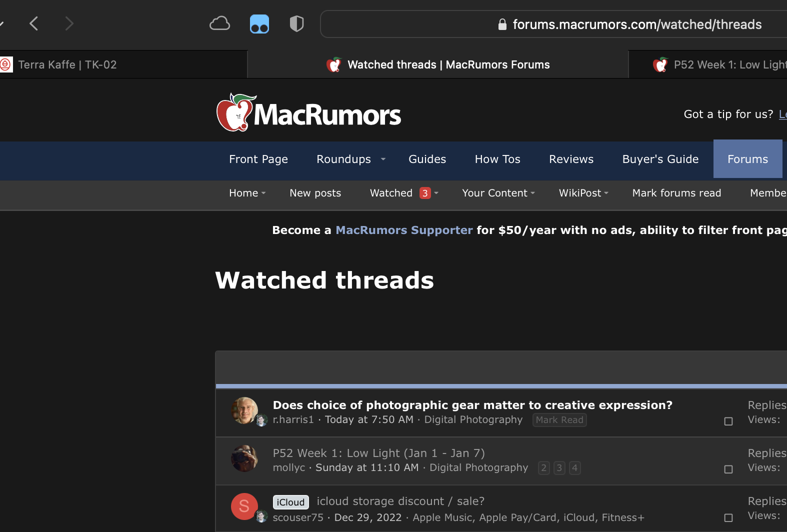Select the Watched threads browser tab
This screenshot has height=532, width=787.
coord(438,64)
